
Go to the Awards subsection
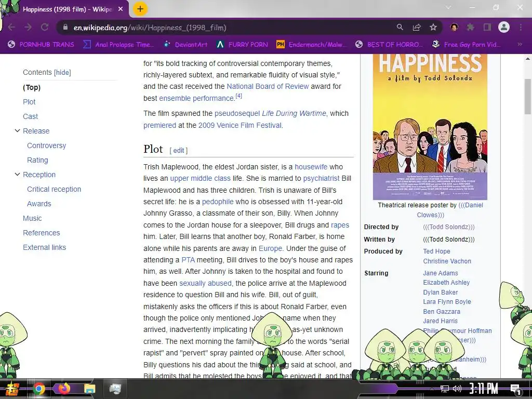39,204
